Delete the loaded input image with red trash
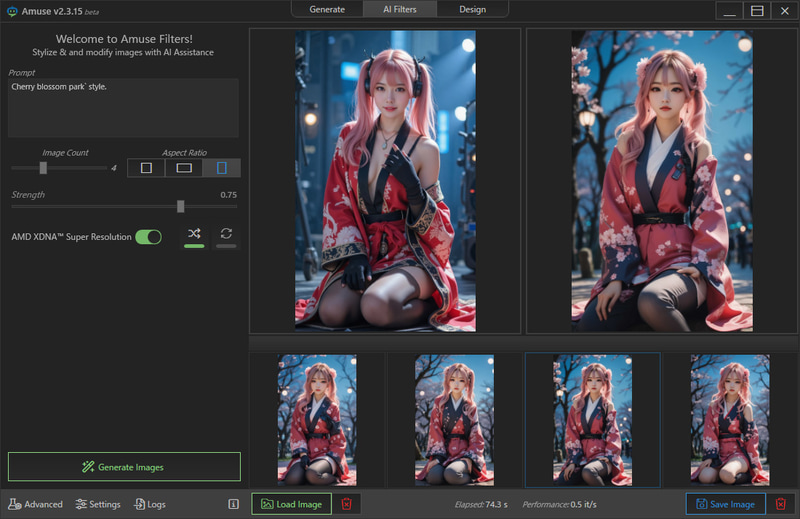The height and width of the screenshot is (519, 800). coord(346,504)
